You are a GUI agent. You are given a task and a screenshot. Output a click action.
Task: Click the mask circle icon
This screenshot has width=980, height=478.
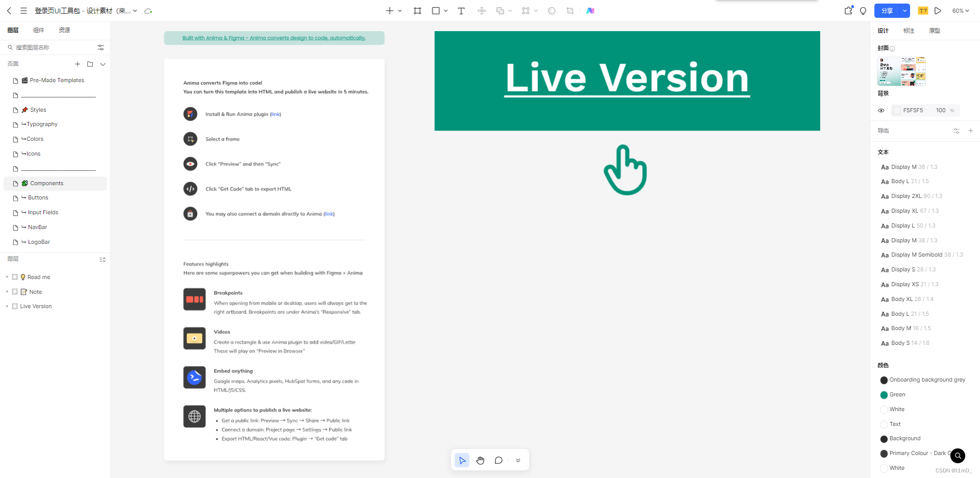pos(552,11)
